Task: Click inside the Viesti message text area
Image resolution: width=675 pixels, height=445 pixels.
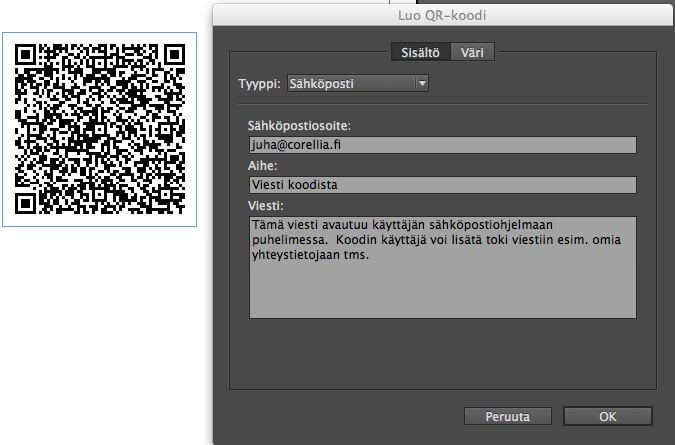Action: 443,267
